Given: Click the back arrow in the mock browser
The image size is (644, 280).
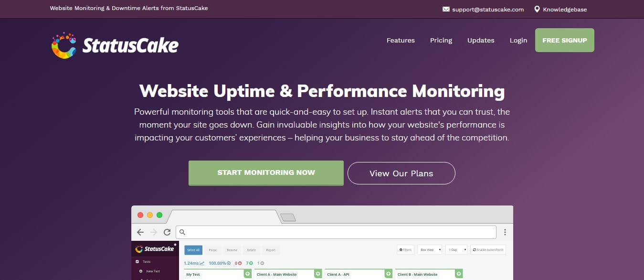Looking at the screenshot, I should pos(140,232).
